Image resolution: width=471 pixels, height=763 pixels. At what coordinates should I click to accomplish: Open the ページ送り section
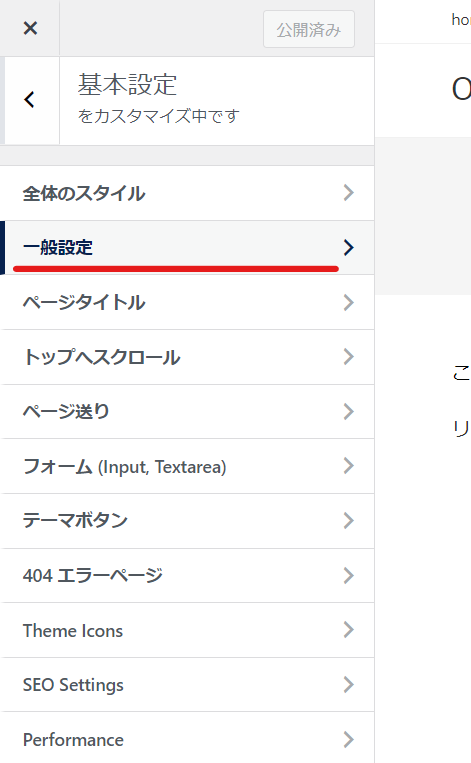pos(187,412)
